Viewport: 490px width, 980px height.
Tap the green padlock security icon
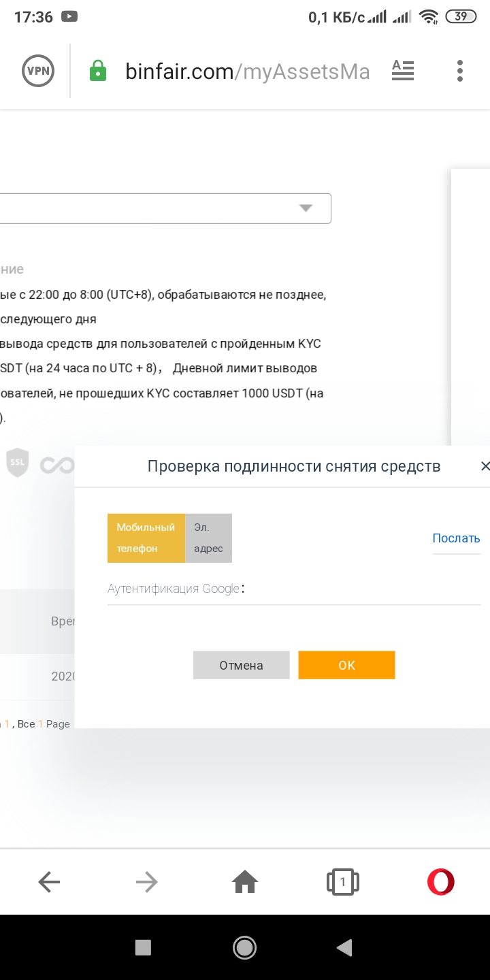pos(98,71)
